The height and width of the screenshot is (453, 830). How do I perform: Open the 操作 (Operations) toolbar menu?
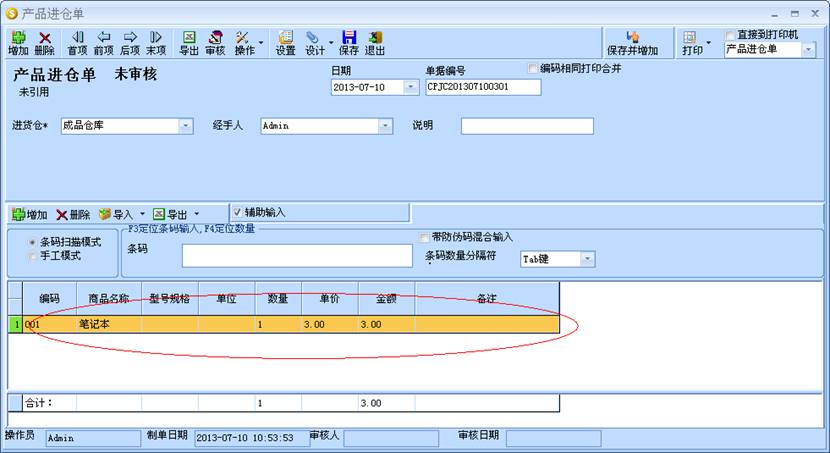[247, 42]
